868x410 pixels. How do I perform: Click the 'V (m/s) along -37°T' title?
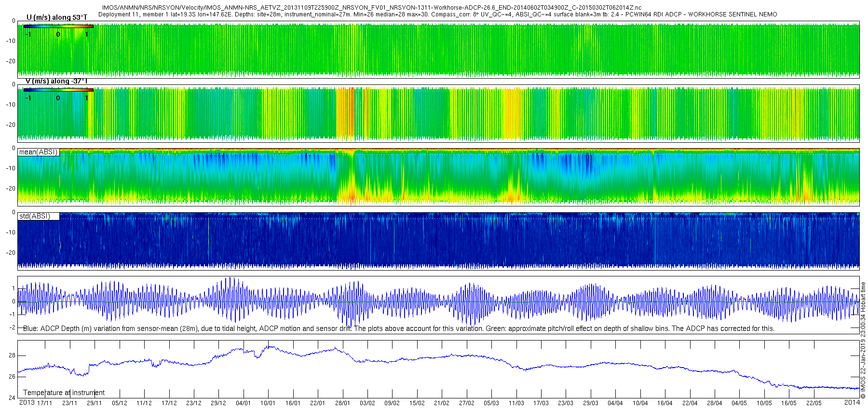coord(56,81)
